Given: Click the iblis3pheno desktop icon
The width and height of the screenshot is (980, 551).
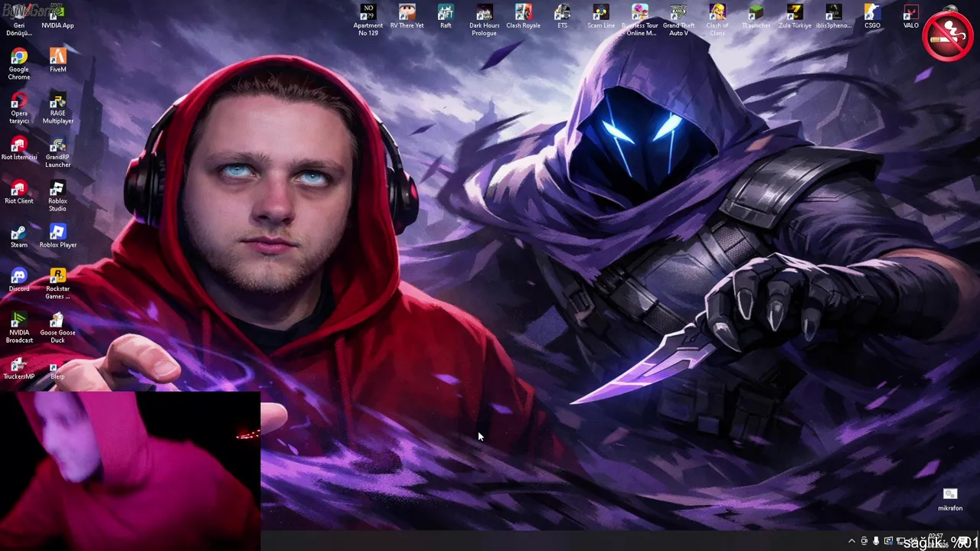Looking at the screenshot, I should click(833, 17).
